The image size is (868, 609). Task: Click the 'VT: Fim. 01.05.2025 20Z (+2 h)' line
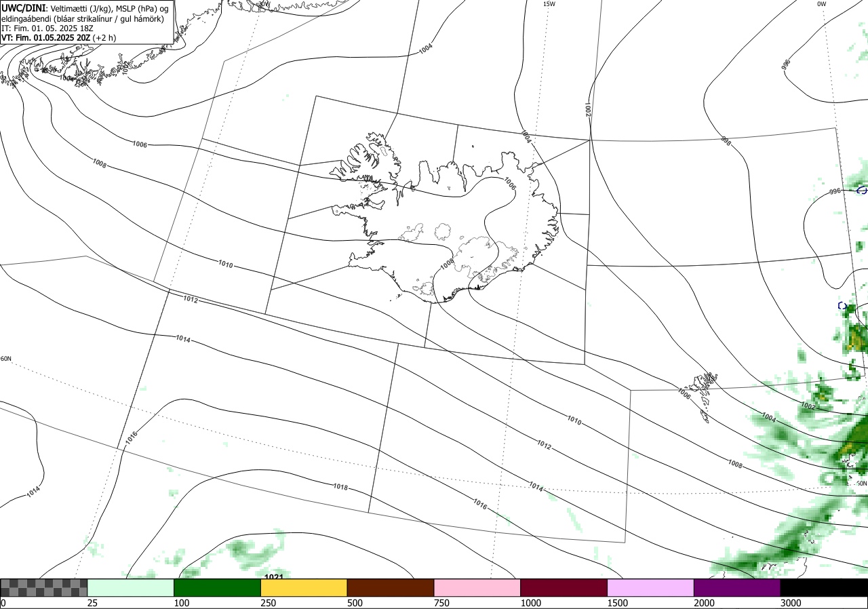pos(58,38)
